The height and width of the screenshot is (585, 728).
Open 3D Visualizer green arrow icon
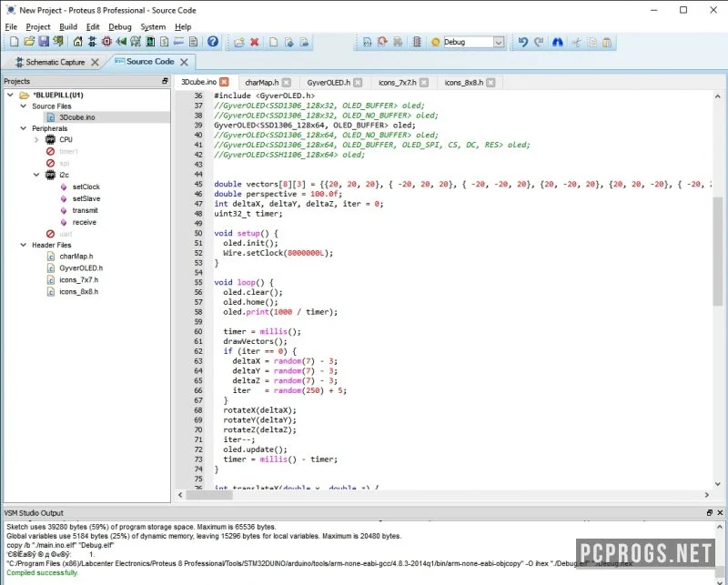pyautogui.click(x=121, y=42)
